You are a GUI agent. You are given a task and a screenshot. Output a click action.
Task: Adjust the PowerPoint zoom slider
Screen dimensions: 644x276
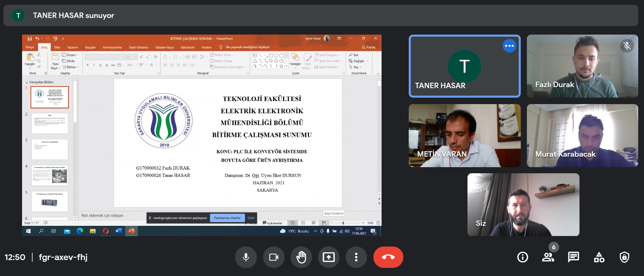coord(343,223)
